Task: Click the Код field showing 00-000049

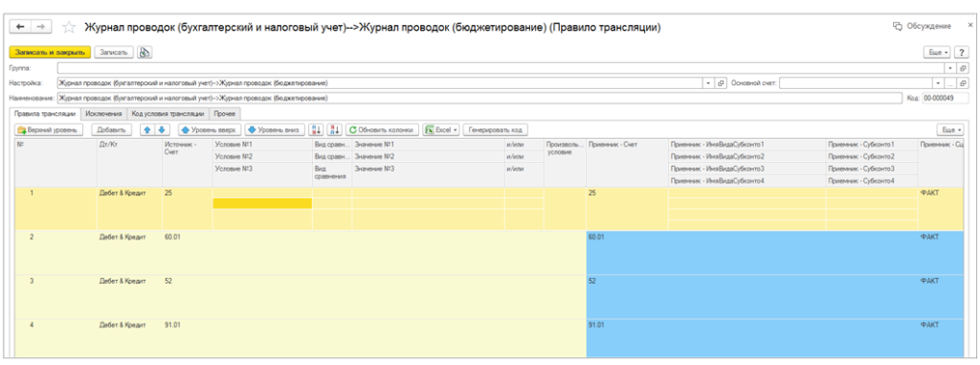Action: point(945,99)
